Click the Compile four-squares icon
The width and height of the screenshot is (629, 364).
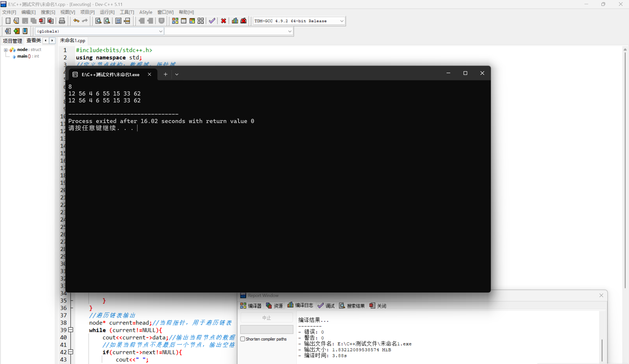point(175,21)
